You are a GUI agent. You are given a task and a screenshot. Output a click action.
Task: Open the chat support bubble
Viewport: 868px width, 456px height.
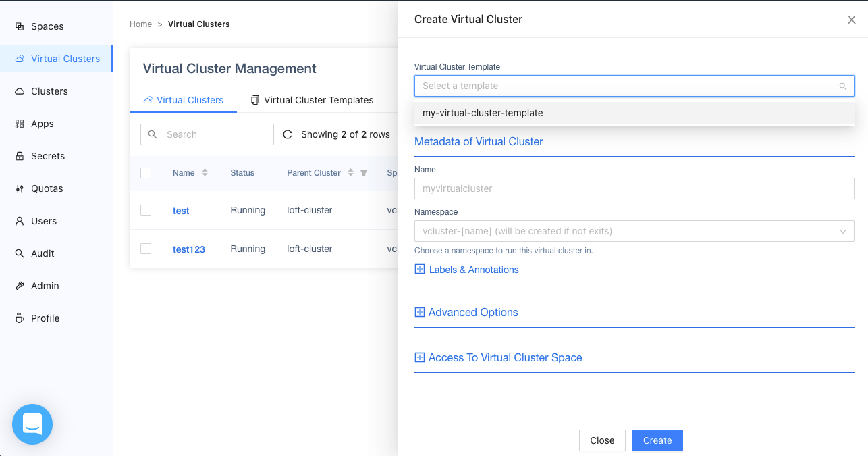pos(32,424)
